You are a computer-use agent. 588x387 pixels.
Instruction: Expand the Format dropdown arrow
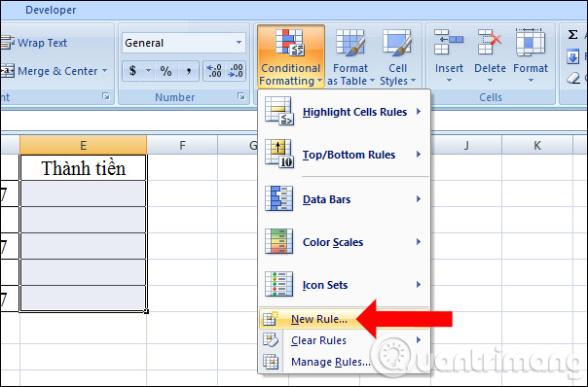pyautogui.click(x=531, y=81)
